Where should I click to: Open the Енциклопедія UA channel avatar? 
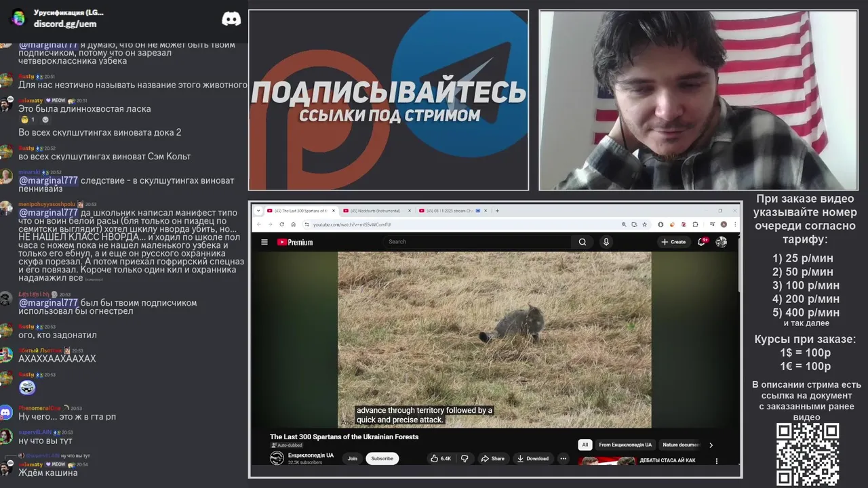(277, 458)
